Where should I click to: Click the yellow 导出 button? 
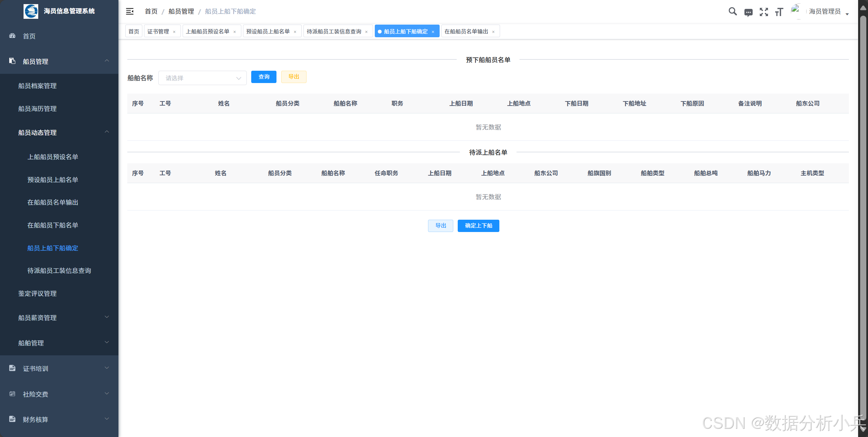(x=294, y=77)
